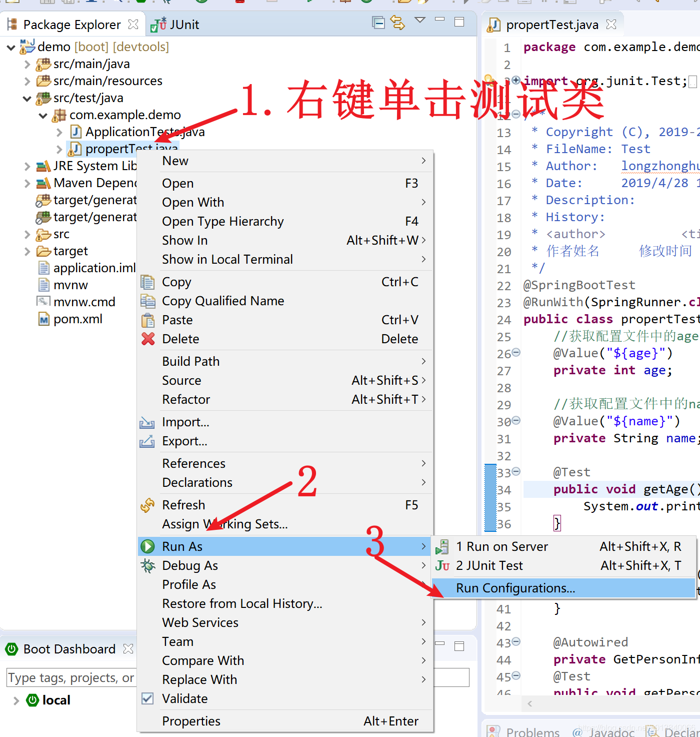Choose Run Configurations... in submenu

[x=563, y=588]
